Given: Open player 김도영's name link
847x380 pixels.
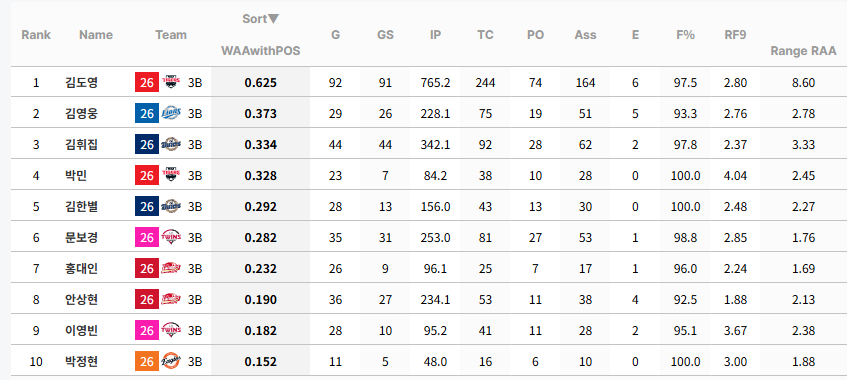Looking at the screenshot, I should 81,83.
